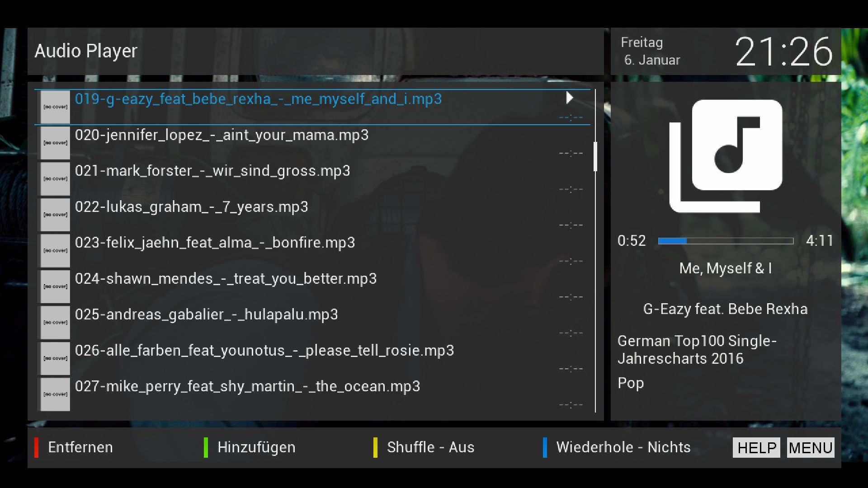Click the blue Wiederhole color key
The height and width of the screenshot is (488, 868).
point(545,447)
